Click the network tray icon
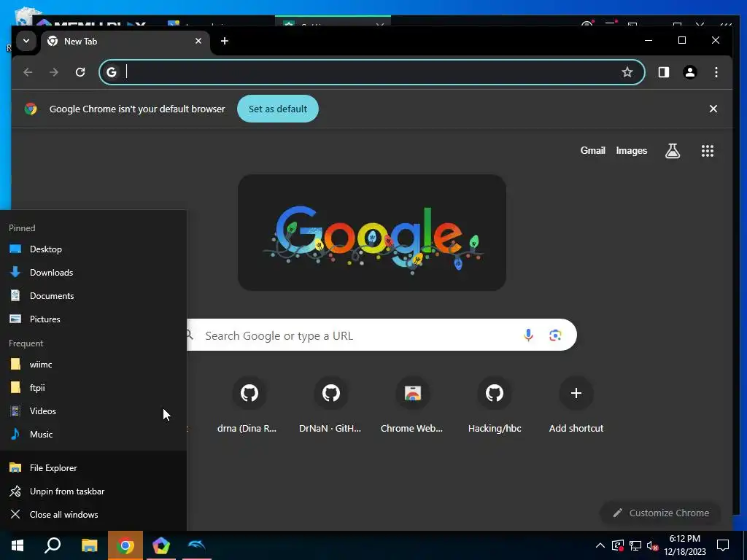Screen dimensions: 747x560 point(635,545)
